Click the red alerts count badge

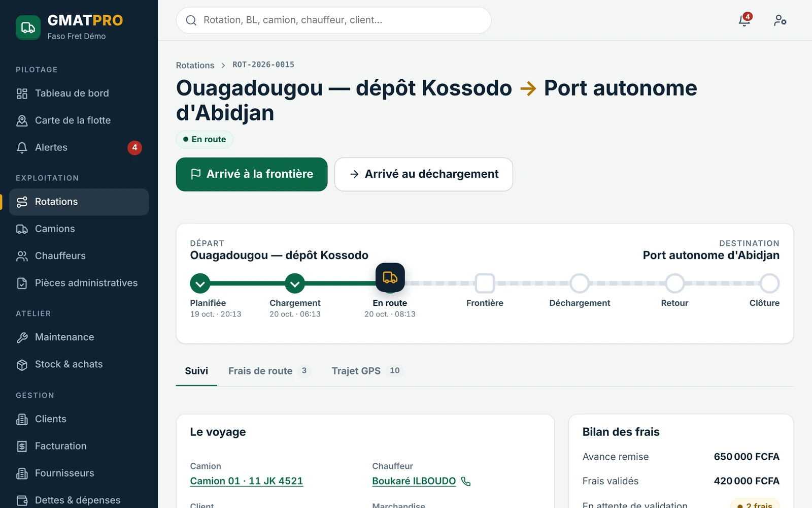coord(134,147)
